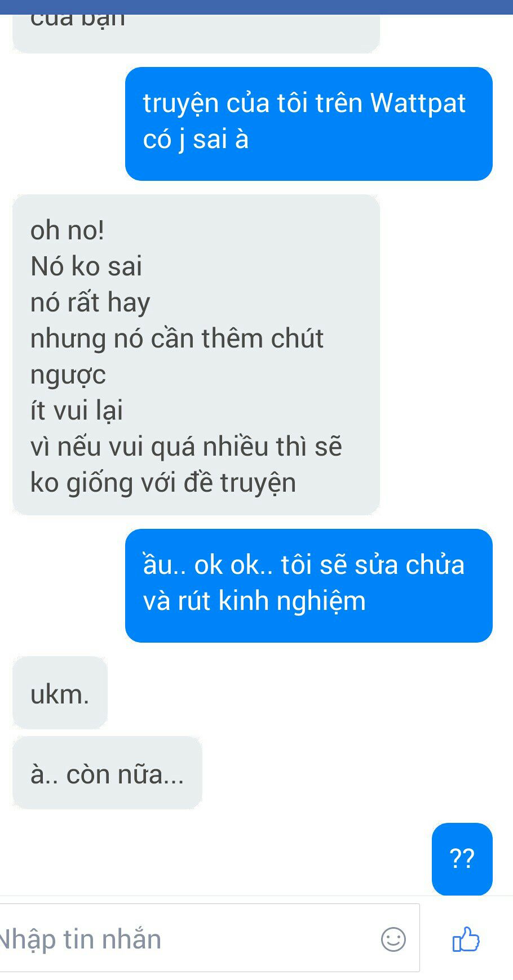Tap the gray "ukm." message bubble

pos(60,693)
